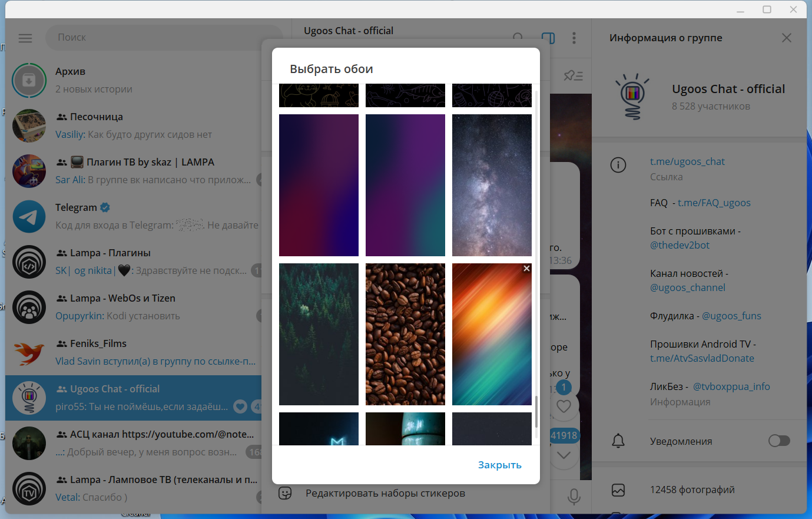The height and width of the screenshot is (519, 812).
Task: Click the heart reactions button in chat
Action: [x=564, y=406]
